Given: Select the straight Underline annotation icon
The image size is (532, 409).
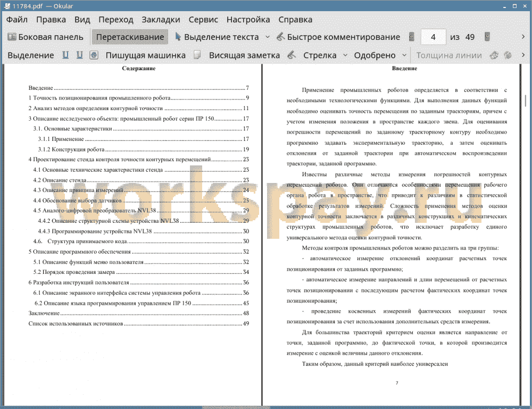Looking at the screenshot, I should (x=65, y=55).
